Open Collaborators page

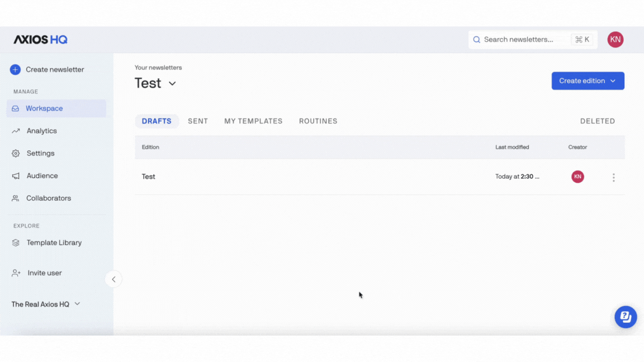(49, 198)
